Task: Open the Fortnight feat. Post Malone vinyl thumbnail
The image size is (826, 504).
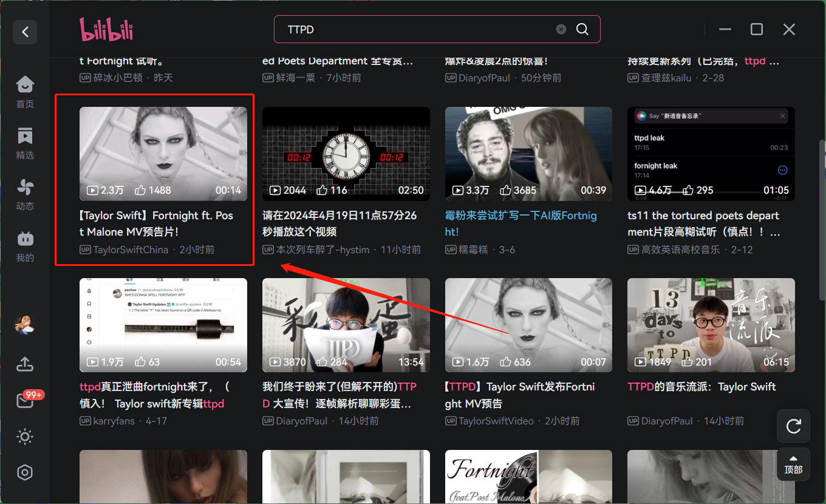Action: click(528, 477)
